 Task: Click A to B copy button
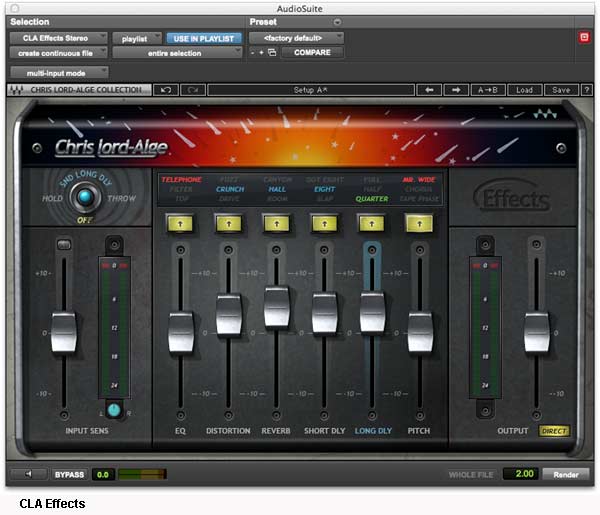pyautogui.click(x=488, y=90)
